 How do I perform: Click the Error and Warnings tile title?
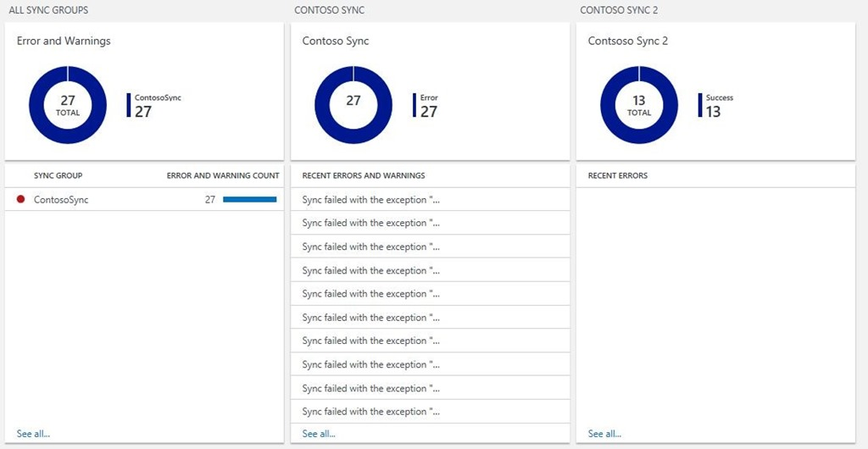(x=64, y=41)
